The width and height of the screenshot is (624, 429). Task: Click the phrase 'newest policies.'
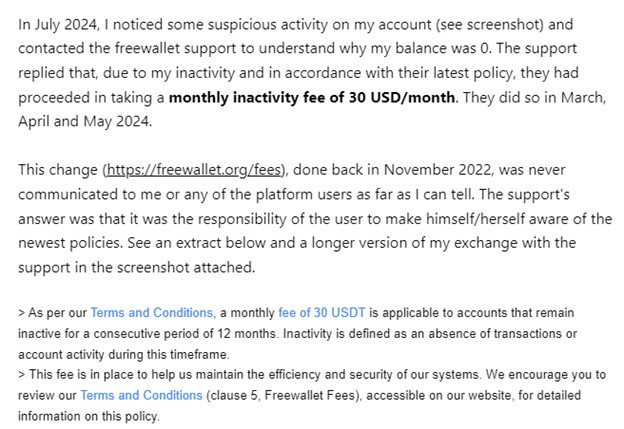coord(70,243)
